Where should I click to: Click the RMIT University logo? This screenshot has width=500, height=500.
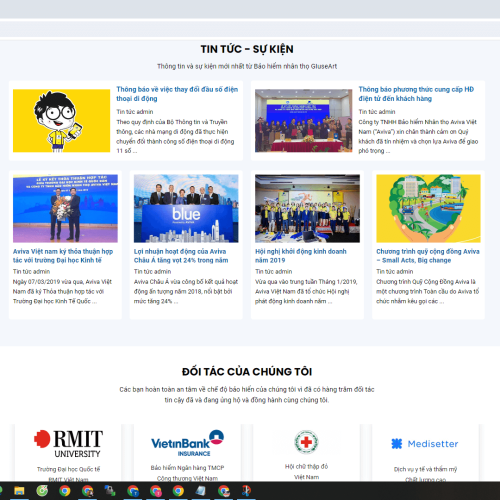click(x=68, y=444)
